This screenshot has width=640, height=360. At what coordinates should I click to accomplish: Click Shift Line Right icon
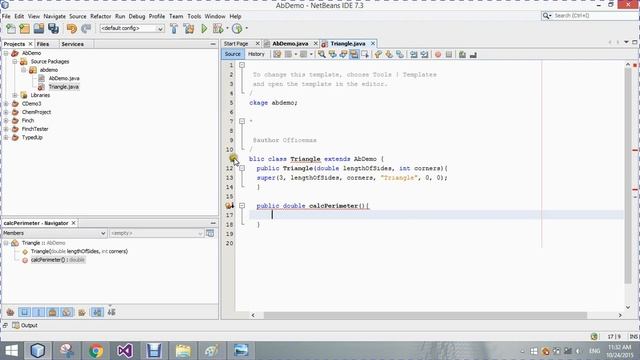[x=424, y=54]
